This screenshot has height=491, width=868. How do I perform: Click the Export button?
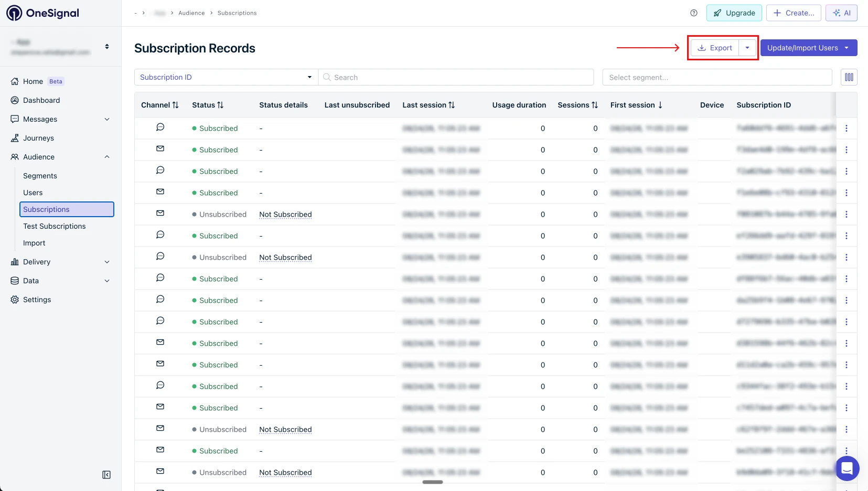click(715, 48)
